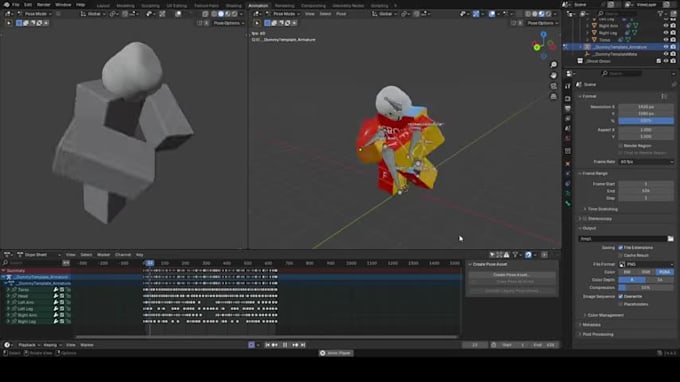Enable the Placeholders checkbox

point(621,304)
